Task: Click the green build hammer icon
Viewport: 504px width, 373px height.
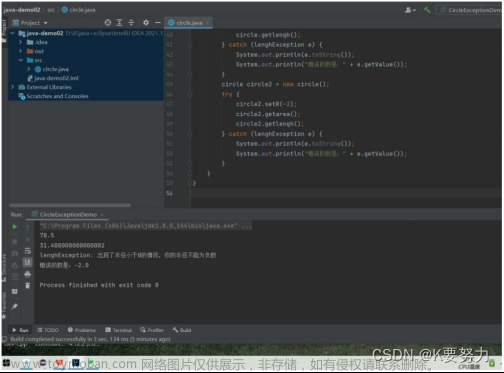Action: point(427,10)
